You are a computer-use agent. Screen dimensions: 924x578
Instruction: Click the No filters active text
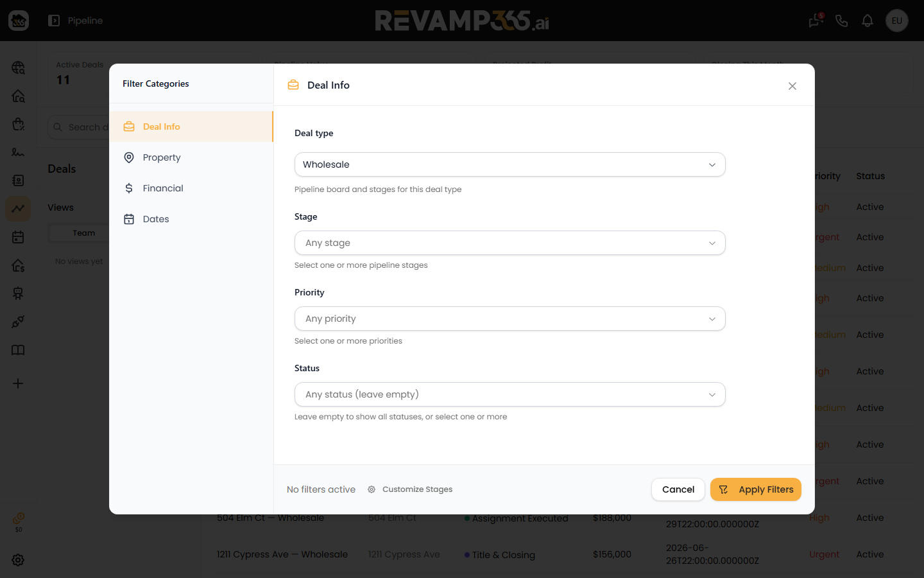click(321, 489)
